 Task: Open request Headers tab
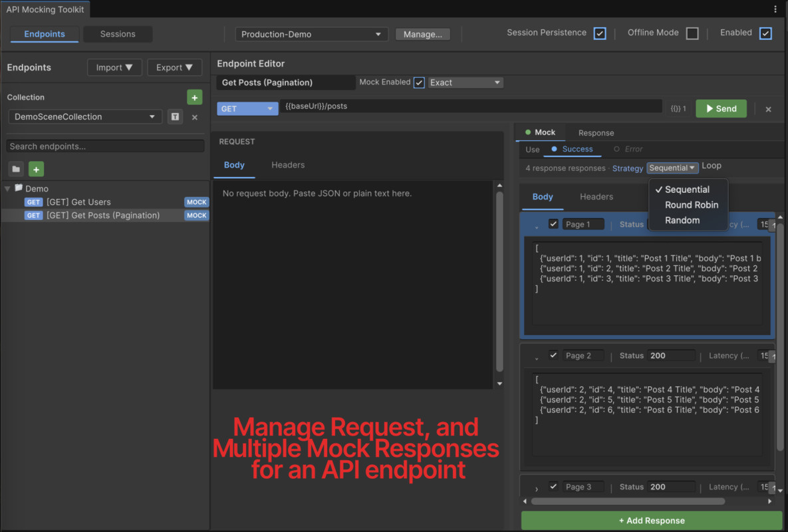(288, 165)
